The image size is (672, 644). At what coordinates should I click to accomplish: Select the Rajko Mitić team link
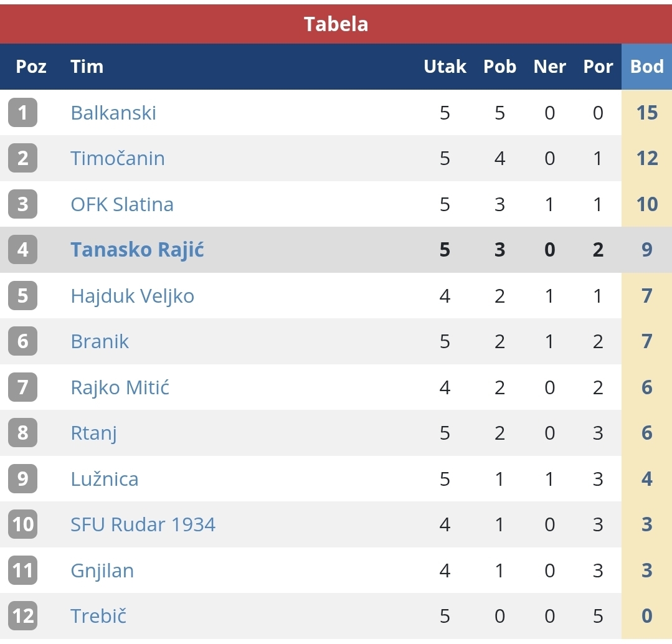(x=120, y=387)
